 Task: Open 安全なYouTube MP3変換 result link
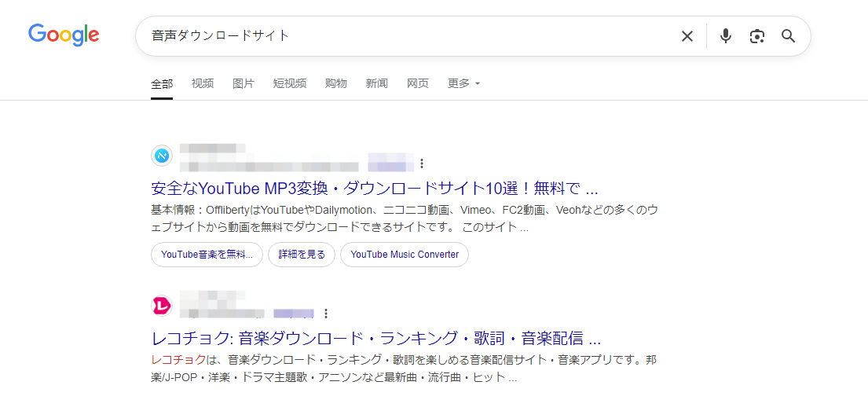[x=374, y=189]
